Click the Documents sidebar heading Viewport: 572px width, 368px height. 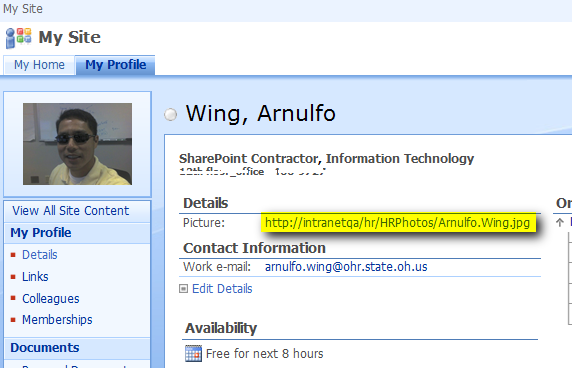click(x=45, y=348)
